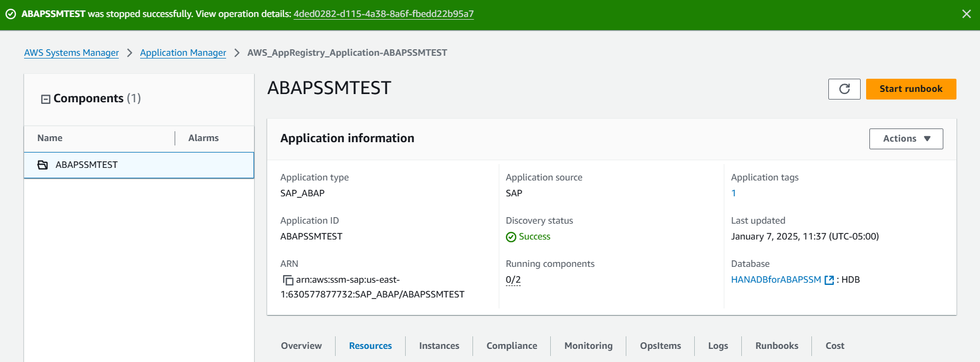Click the AWS Systems Manager breadcrumb

(71, 52)
